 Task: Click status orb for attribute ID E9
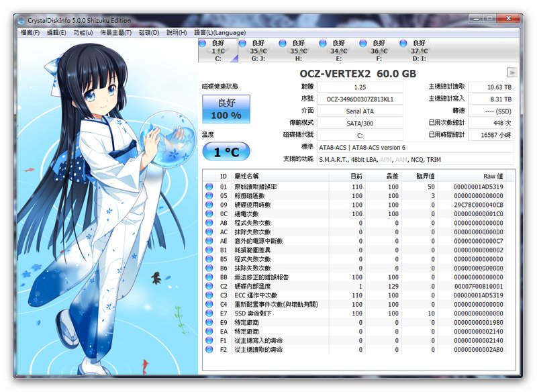[209, 322]
